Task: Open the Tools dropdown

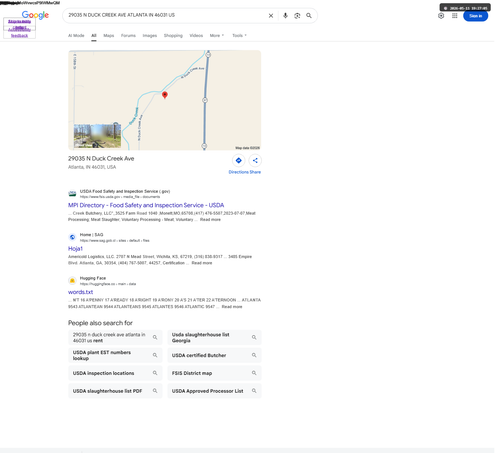Action: (x=239, y=35)
